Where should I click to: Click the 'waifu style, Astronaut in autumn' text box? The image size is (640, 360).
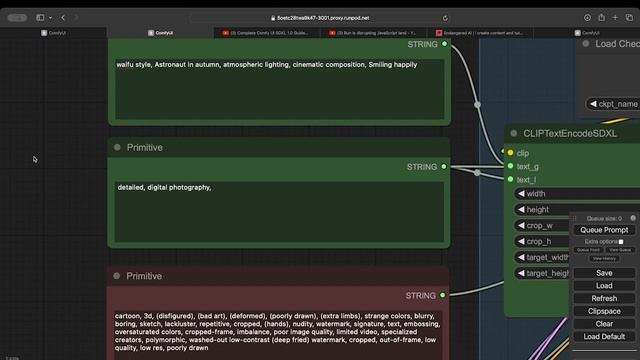[280, 89]
